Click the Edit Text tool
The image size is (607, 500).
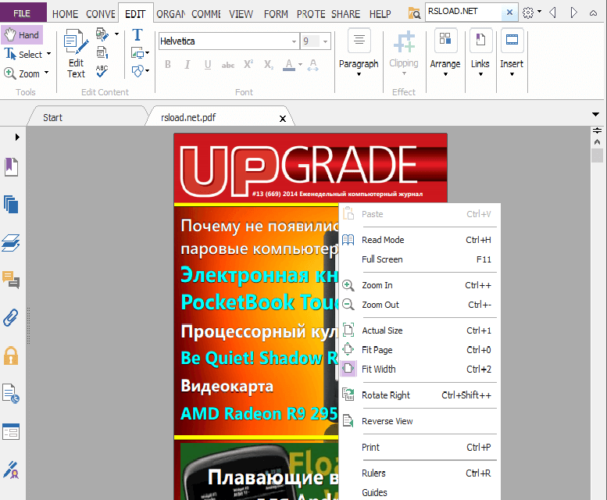pos(76,54)
